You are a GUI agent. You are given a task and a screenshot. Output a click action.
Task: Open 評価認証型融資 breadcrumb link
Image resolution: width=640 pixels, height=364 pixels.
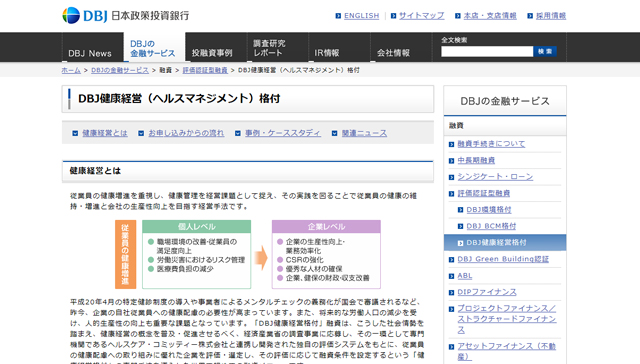[205, 70]
